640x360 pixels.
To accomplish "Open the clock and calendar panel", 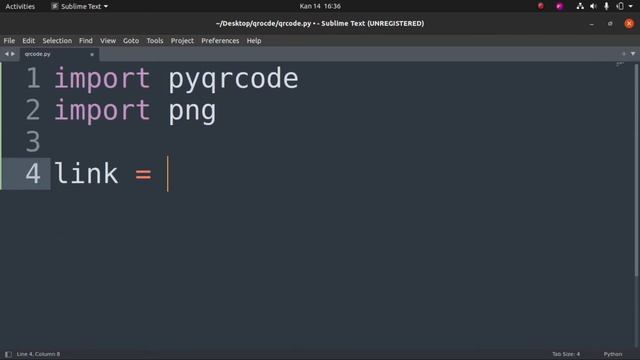I will 320,6.
